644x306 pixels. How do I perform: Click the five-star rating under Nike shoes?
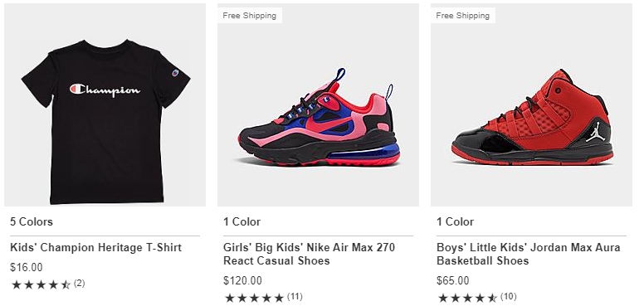(x=254, y=298)
